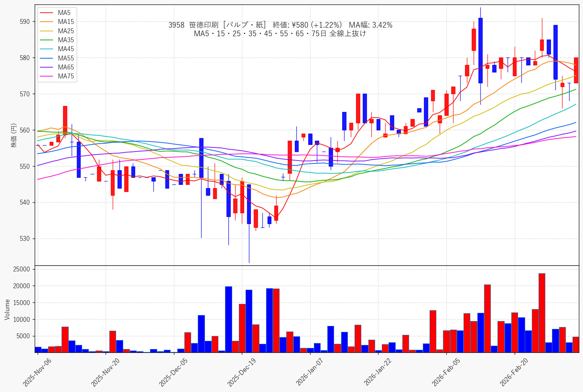This screenshot has width=583, height=392.
Task: Click the tallest red volume bar near 24000
Action: [x=542, y=313]
